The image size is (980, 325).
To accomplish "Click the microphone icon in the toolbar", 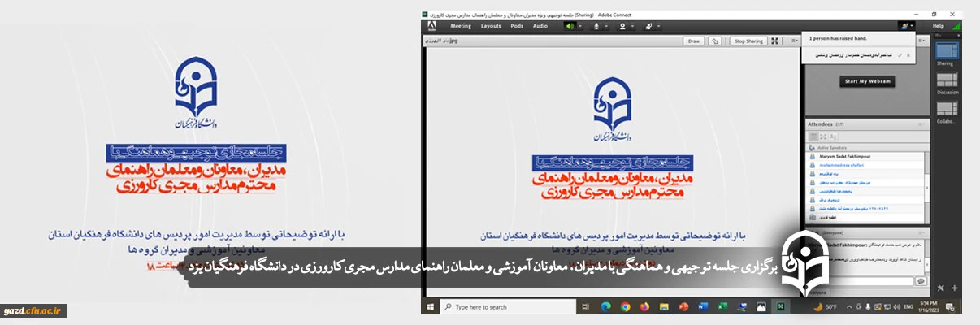I will tap(596, 26).
